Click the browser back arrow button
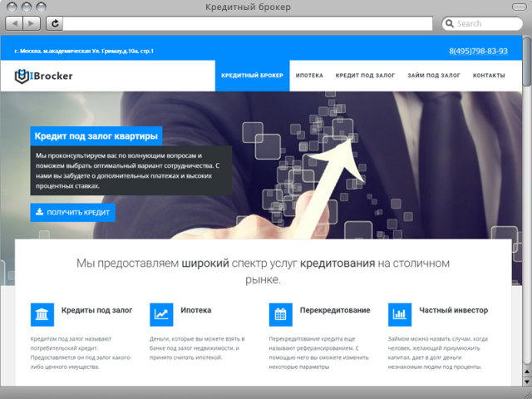 coord(15,23)
